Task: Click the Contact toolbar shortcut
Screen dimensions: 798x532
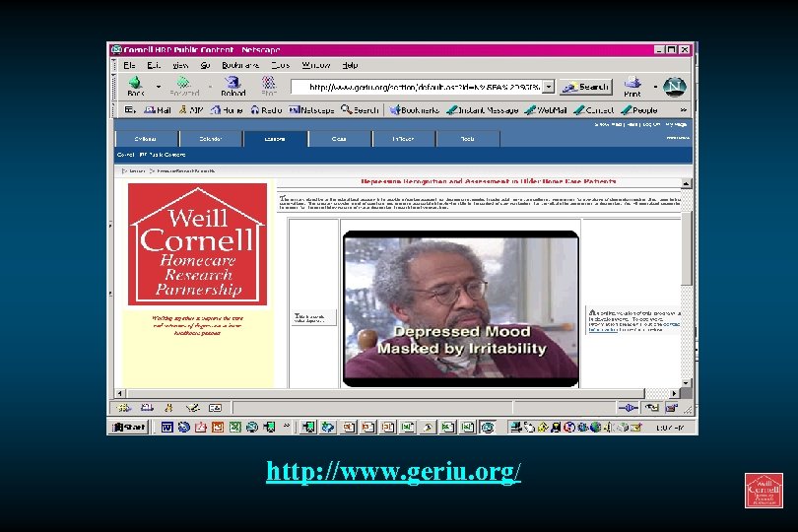Action: [594, 110]
